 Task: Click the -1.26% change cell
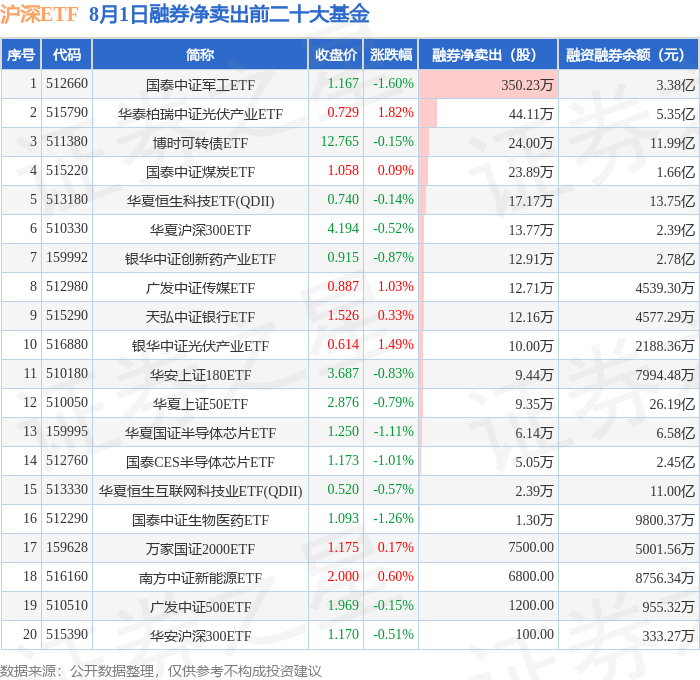point(393,519)
